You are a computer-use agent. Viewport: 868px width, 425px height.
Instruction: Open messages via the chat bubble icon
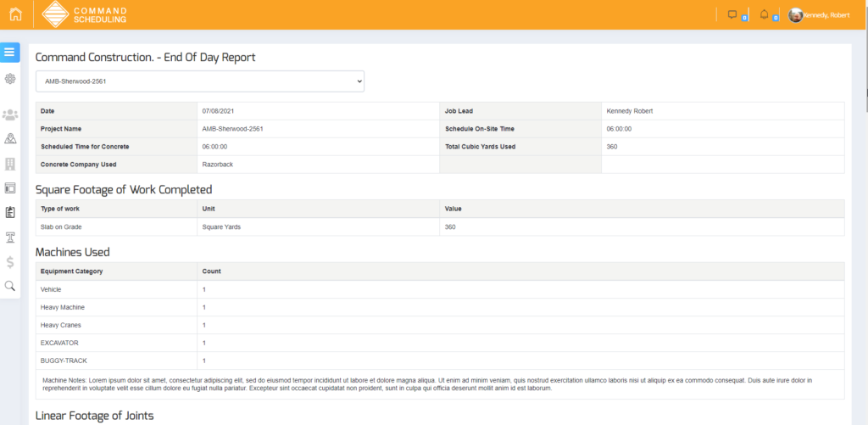point(733,14)
